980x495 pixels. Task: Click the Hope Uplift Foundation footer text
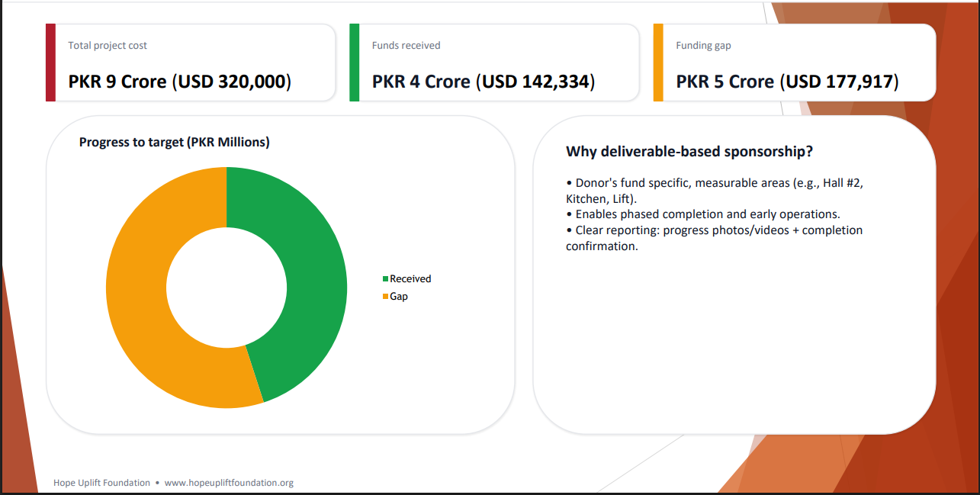101,483
